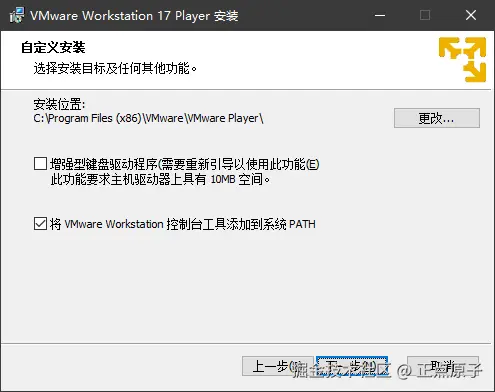
Task: Click the 安装位置: label
Action: tap(59, 104)
